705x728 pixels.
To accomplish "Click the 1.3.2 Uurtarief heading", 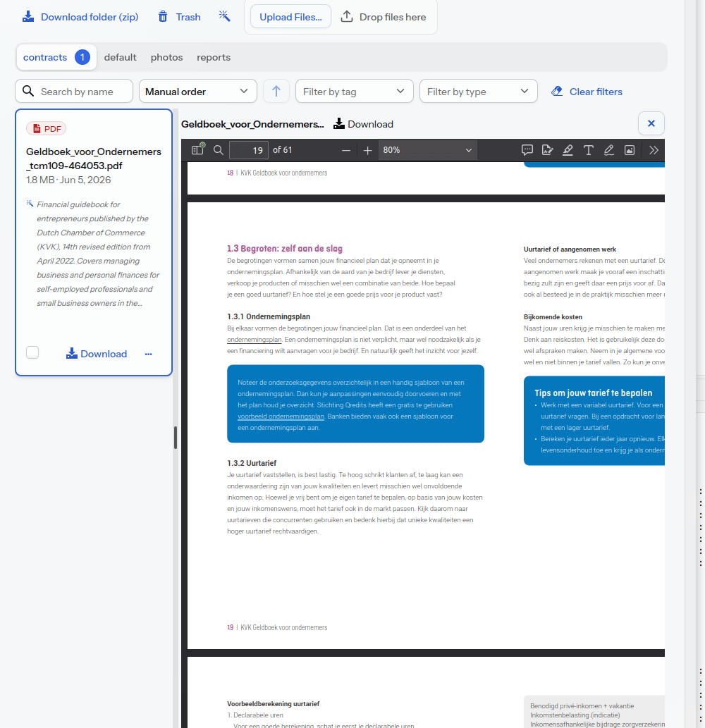I will click(x=252, y=463).
